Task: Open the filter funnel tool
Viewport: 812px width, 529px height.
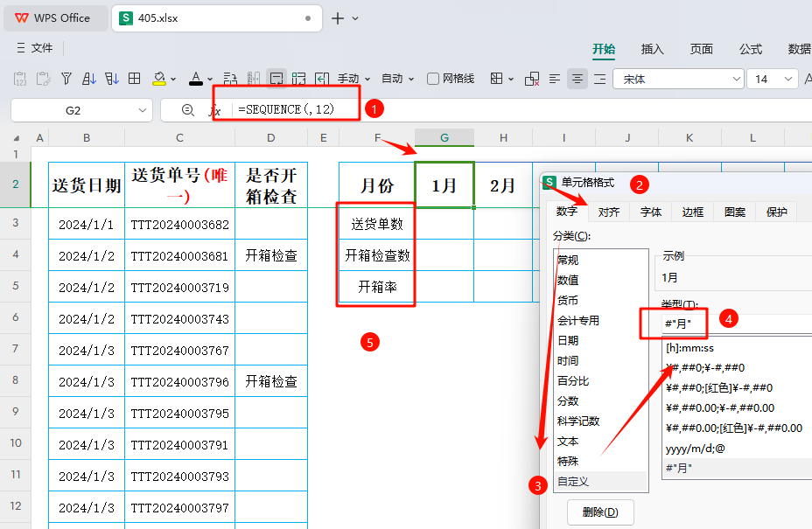Action: (x=66, y=79)
